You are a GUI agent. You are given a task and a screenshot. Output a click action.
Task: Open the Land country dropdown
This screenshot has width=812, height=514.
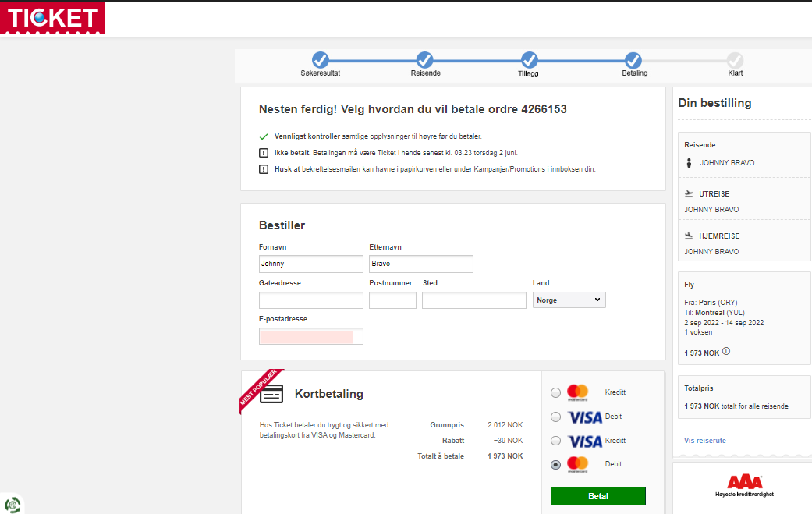[x=569, y=300]
